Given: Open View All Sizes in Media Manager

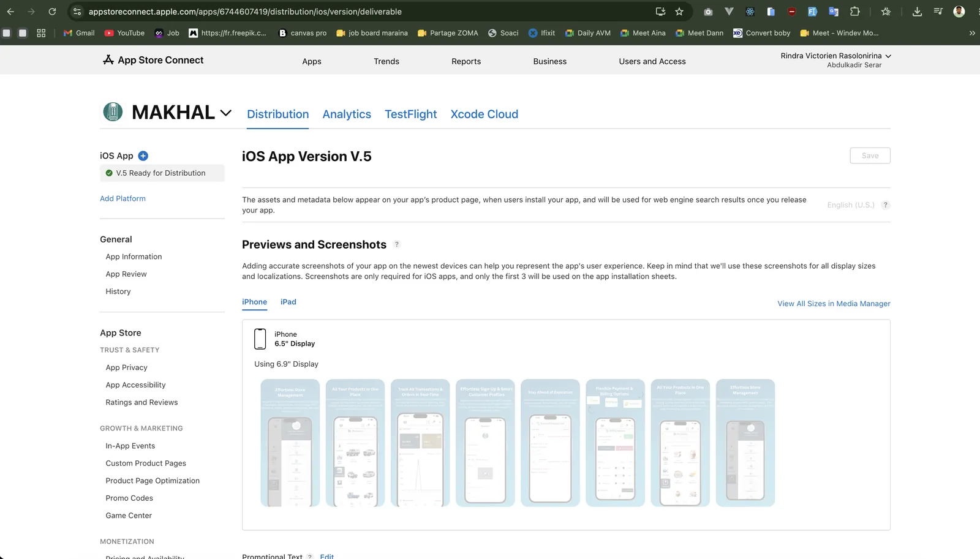Looking at the screenshot, I should coord(834,304).
